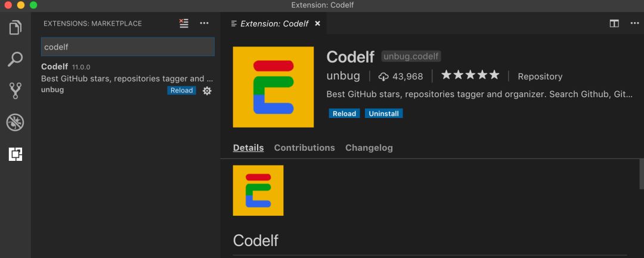The image size is (644, 258).
Task: Click the large Codelf logo thumbnail
Action: [x=273, y=87]
